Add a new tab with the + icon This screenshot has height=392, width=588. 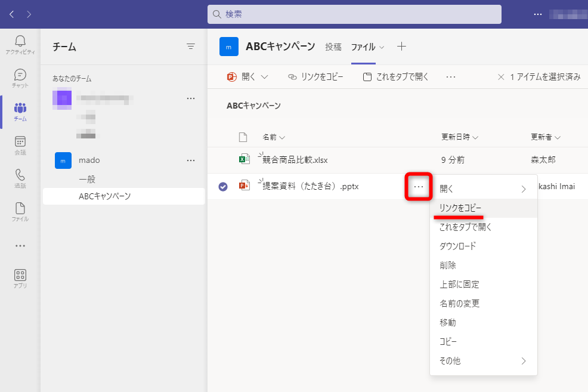[401, 46]
